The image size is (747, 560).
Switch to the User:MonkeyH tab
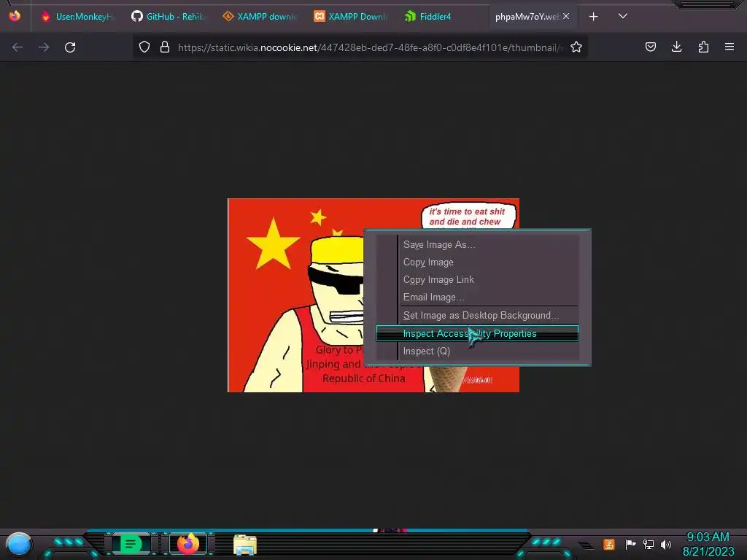[x=77, y=17]
